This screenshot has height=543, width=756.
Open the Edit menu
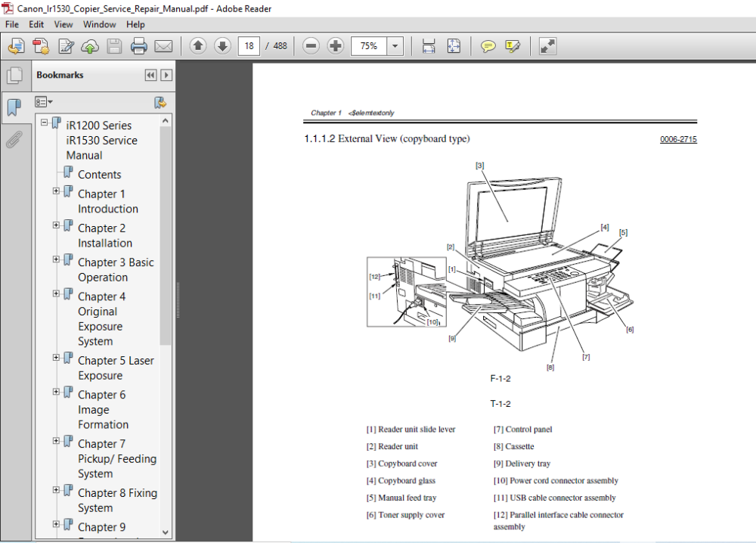click(x=36, y=25)
